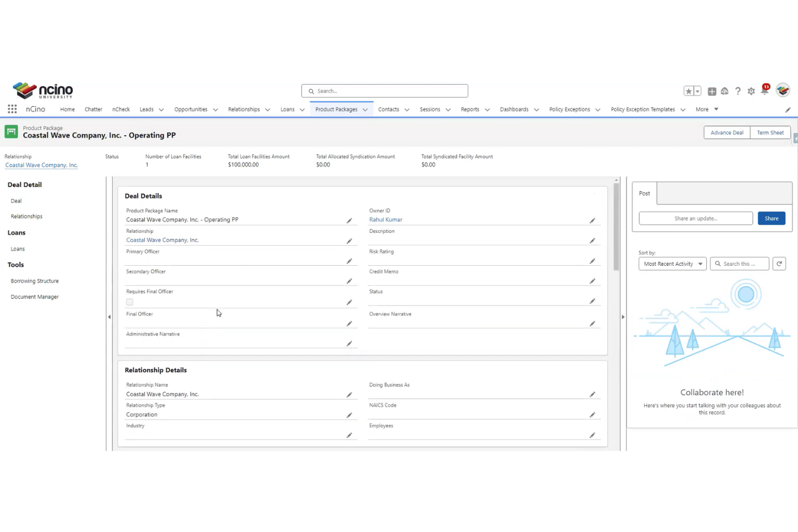Edit the Primary Officer field pencil
This screenshot has height=532, width=798.
[349, 261]
